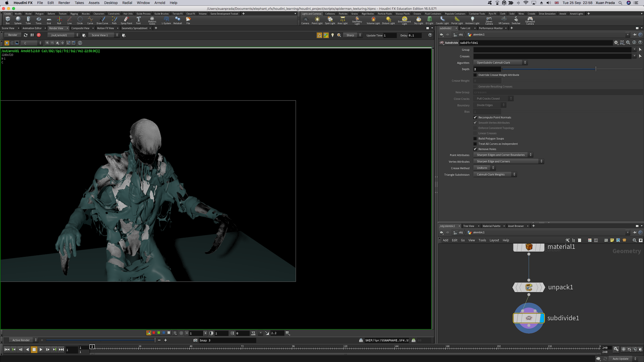Toggle Override Crease Weight Attribute checkbox
This screenshot has width=644, height=362.
[x=475, y=75]
